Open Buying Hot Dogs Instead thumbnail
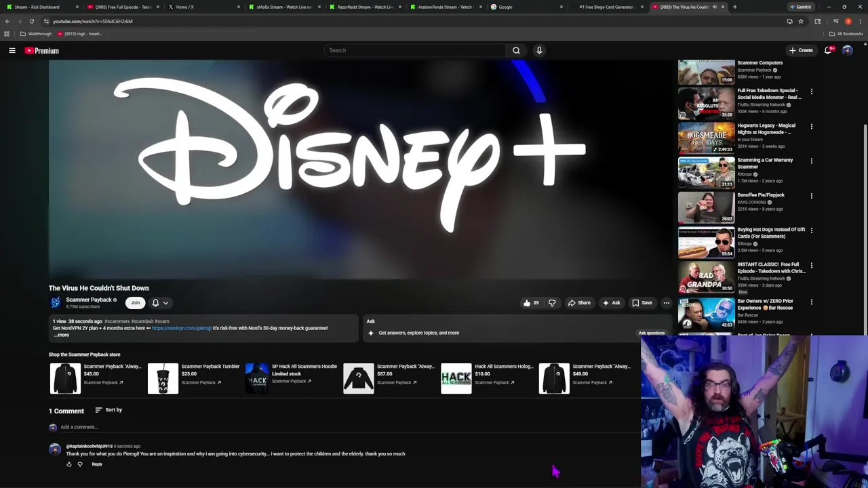The width and height of the screenshot is (868, 488). (x=706, y=242)
